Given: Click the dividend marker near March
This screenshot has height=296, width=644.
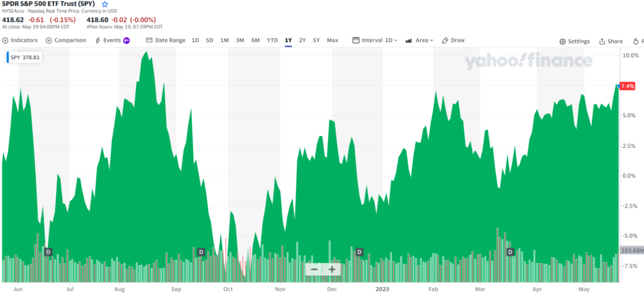Looking at the screenshot, I should [511, 252].
